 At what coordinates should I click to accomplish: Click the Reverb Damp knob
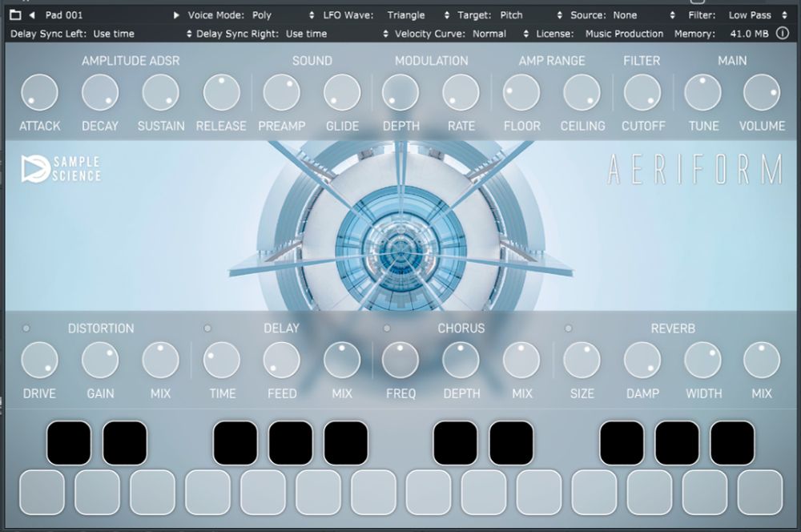coord(642,361)
